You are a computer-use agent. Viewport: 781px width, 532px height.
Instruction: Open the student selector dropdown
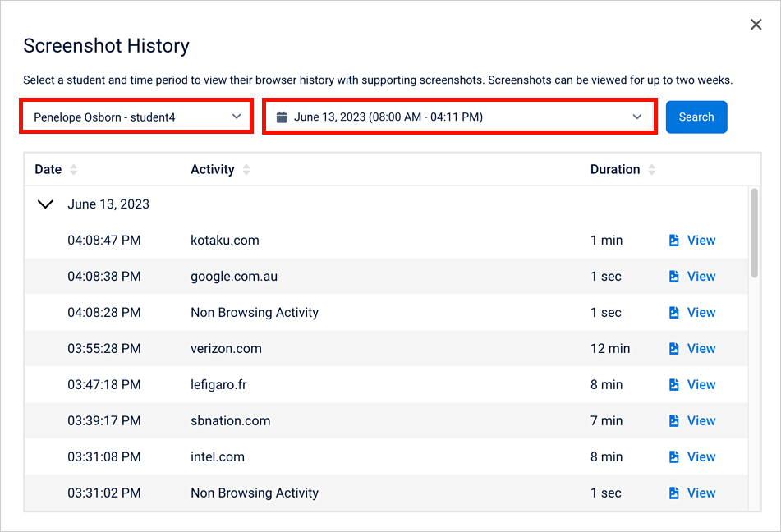click(136, 116)
